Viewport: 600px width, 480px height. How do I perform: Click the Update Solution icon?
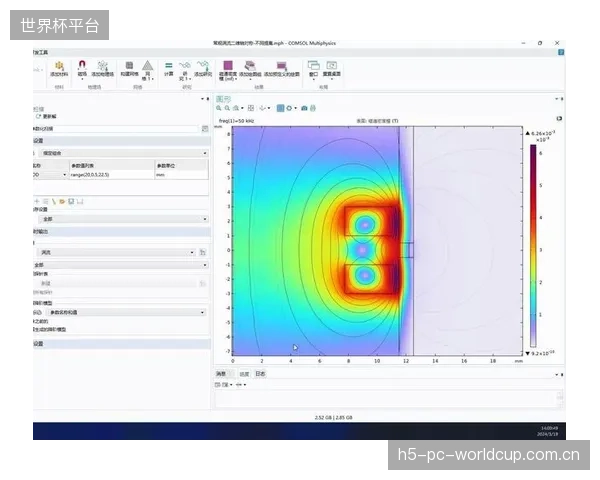(38, 116)
